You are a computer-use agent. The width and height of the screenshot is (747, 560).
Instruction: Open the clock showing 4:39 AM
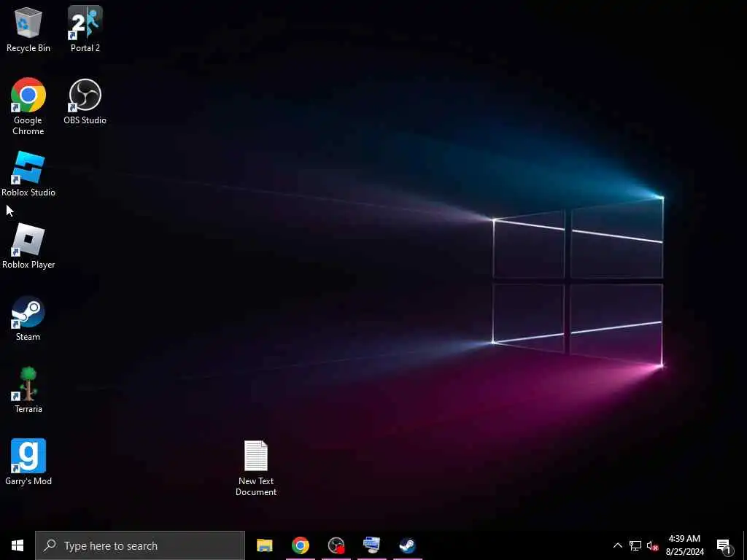[684, 545]
